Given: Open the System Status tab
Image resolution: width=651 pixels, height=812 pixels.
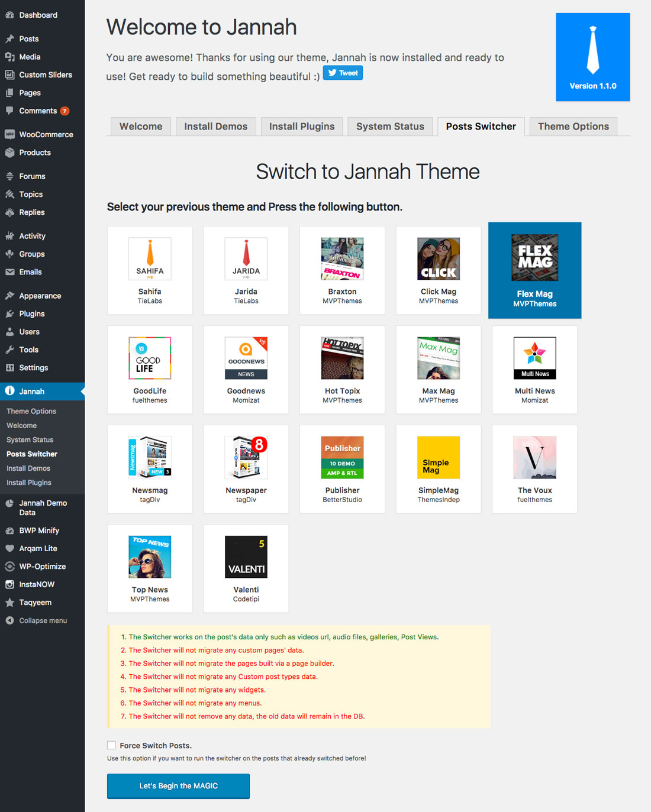Looking at the screenshot, I should [x=390, y=127].
